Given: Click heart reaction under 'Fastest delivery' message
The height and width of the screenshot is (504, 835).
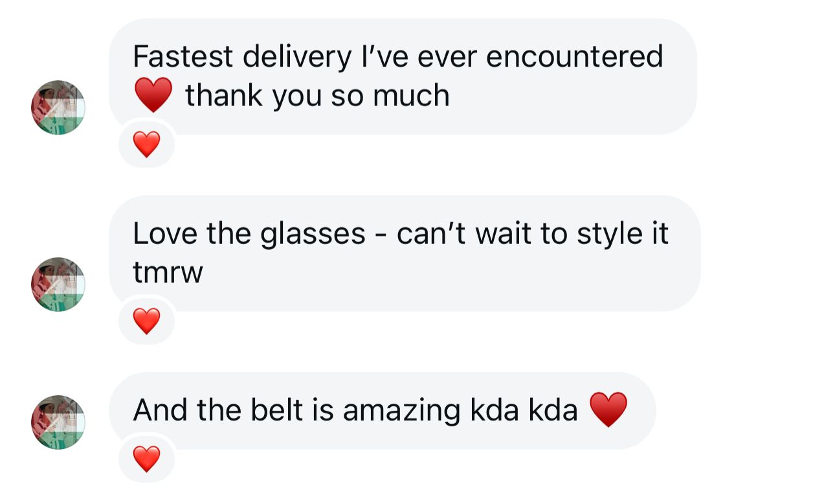Looking at the screenshot, I should click(146, 144).
